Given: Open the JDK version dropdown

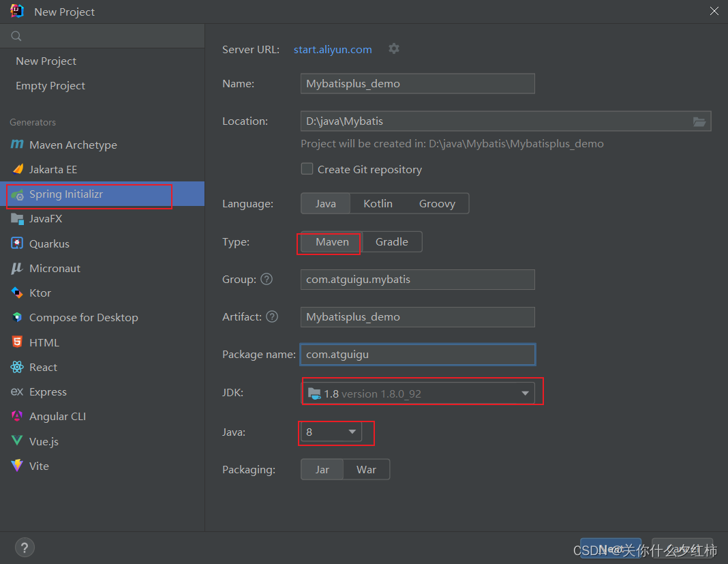Looking at the screenshot, I should (419, 394).
